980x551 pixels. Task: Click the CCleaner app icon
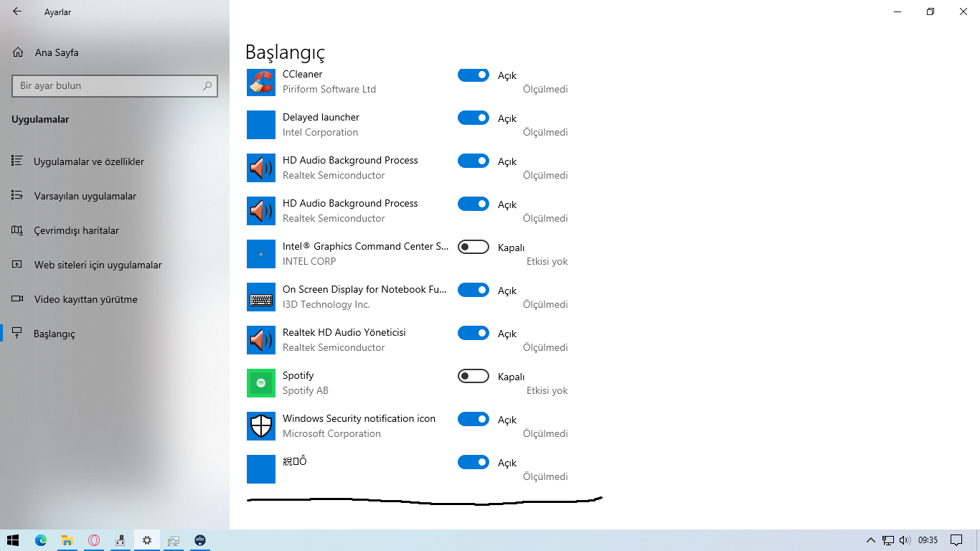tap(261, 82)
